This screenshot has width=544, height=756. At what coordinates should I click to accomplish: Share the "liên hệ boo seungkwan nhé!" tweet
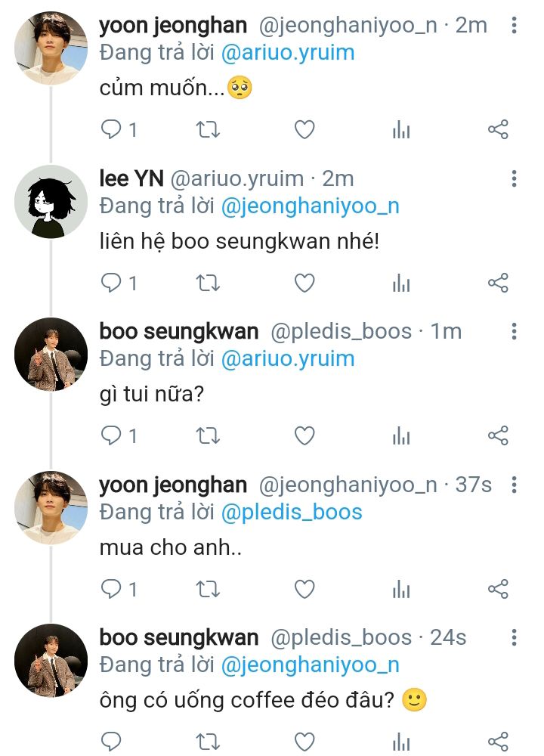498,283
